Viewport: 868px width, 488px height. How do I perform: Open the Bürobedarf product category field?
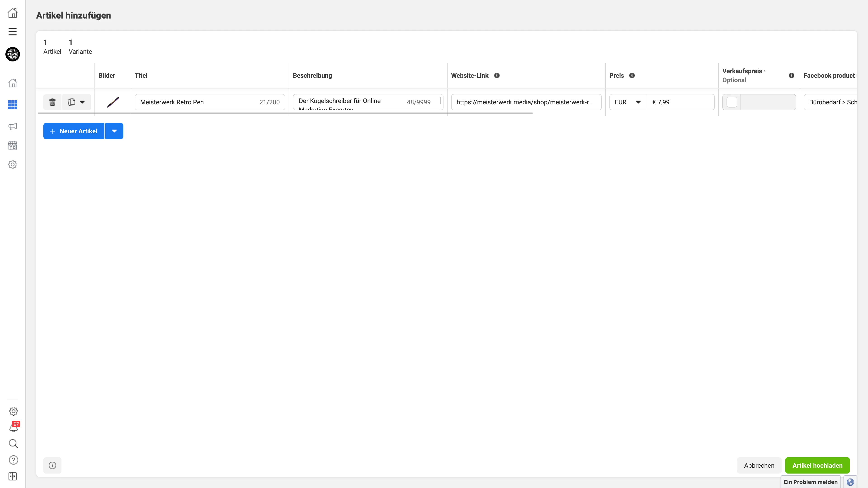click(x=831, y=102)
